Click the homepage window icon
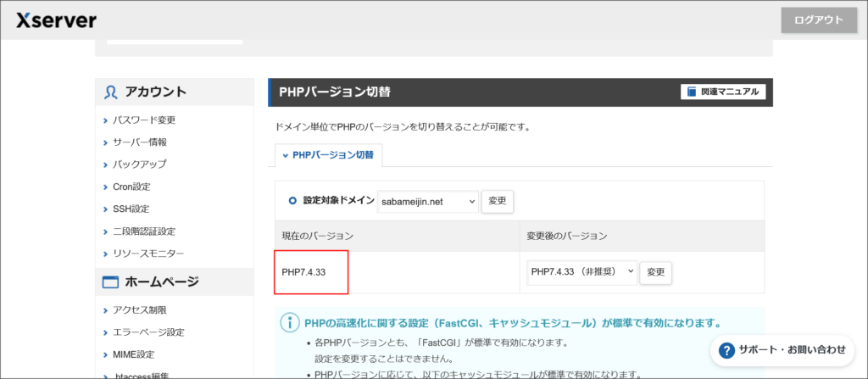This screenshot has width=868, height=379. tap(111, 282)
